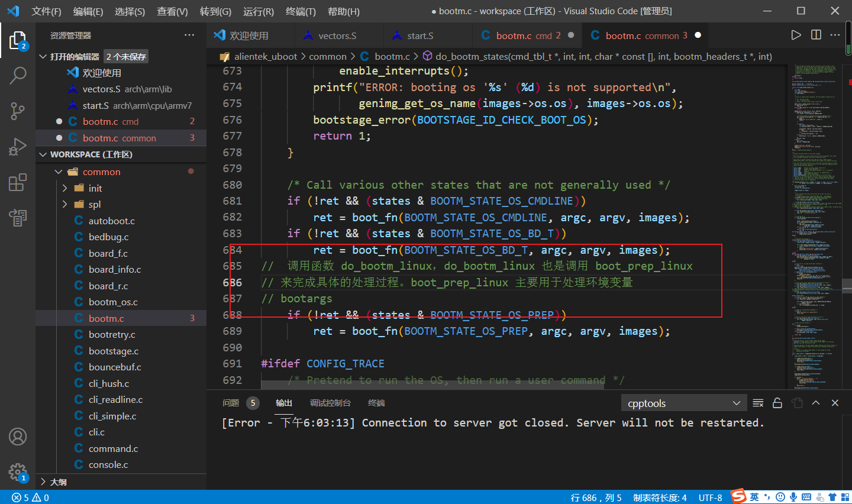Open autoboot.c in the file tree
852x504 pixels.
coord(112,221)
